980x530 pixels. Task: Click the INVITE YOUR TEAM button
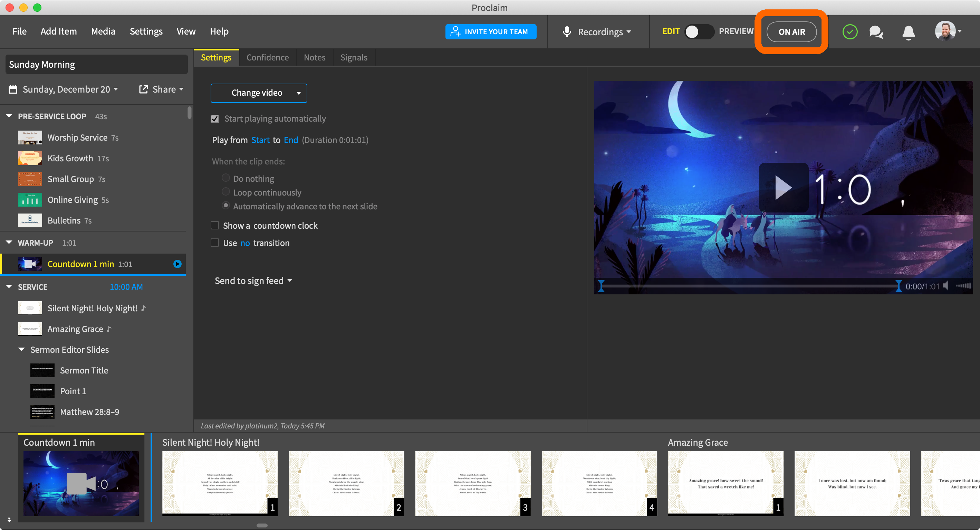[491, 31]
